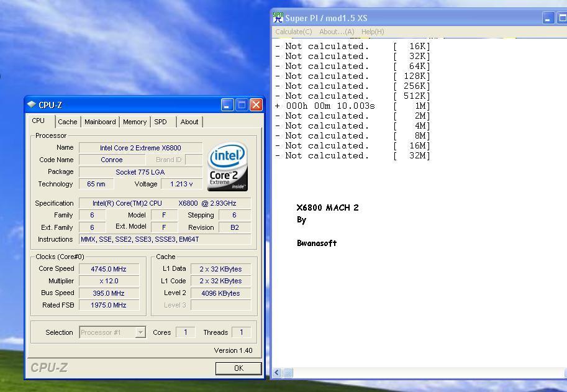
Task: Click the 2M Not calculated line
Action: (352, 116)
